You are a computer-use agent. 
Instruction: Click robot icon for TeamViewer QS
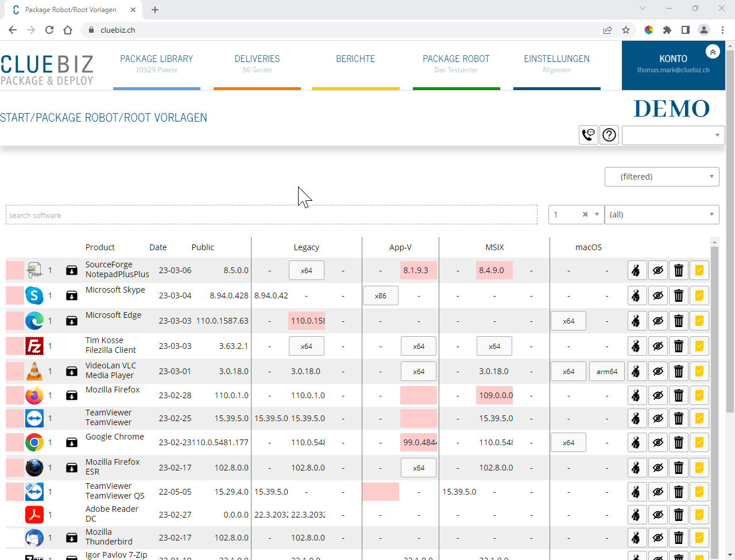pos(636,492)
